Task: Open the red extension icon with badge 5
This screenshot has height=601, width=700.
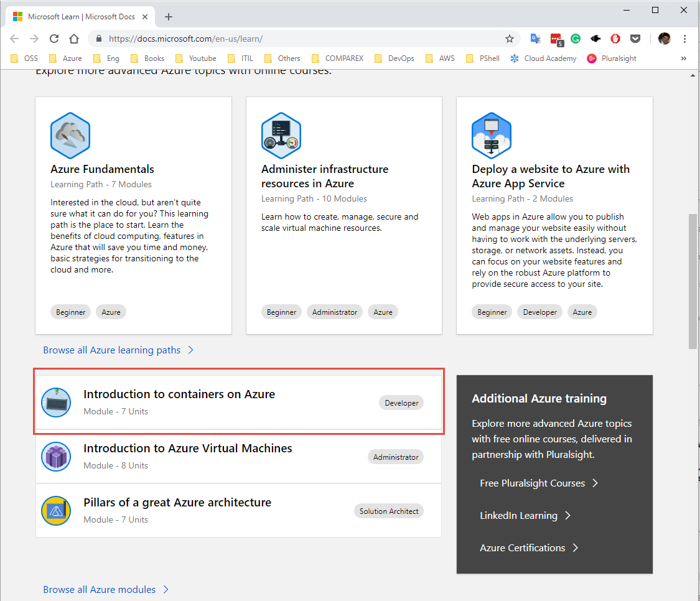Action: tap(556, 39)
